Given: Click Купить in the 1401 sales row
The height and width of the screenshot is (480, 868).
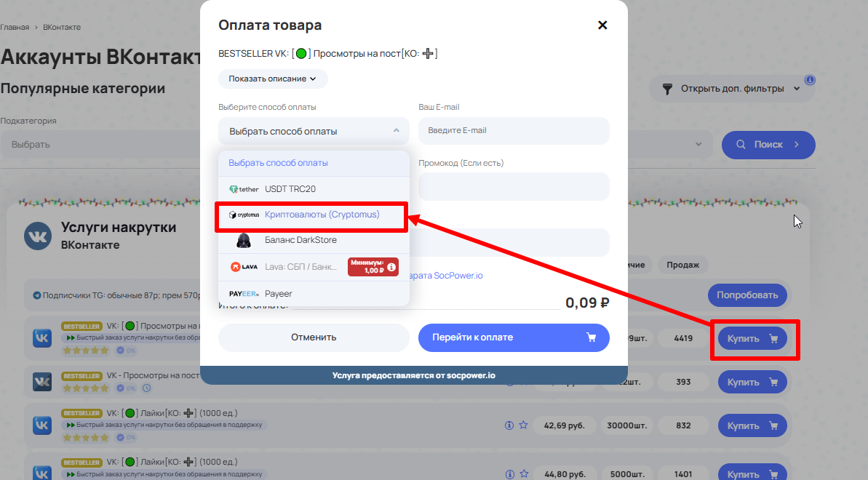Looking at the screenshot, I should 753,473.
